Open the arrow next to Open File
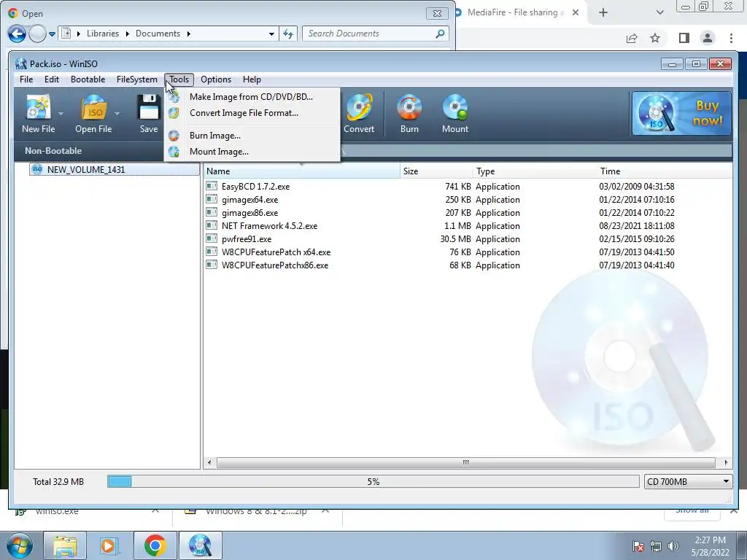The image size is (747, 560). (117, 114)
